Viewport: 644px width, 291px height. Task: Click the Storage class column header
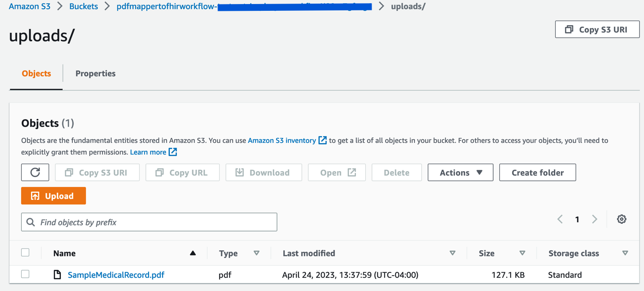tap(574, 253)
